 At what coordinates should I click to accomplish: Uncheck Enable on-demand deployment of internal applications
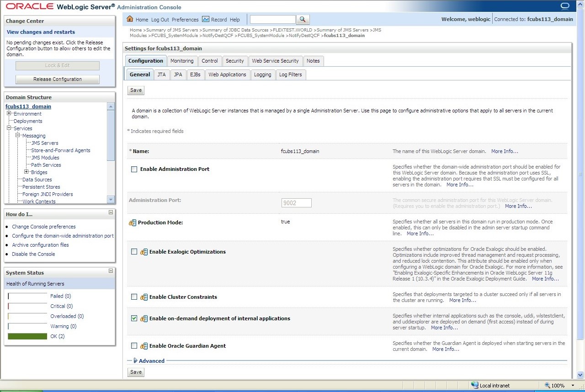134,318
